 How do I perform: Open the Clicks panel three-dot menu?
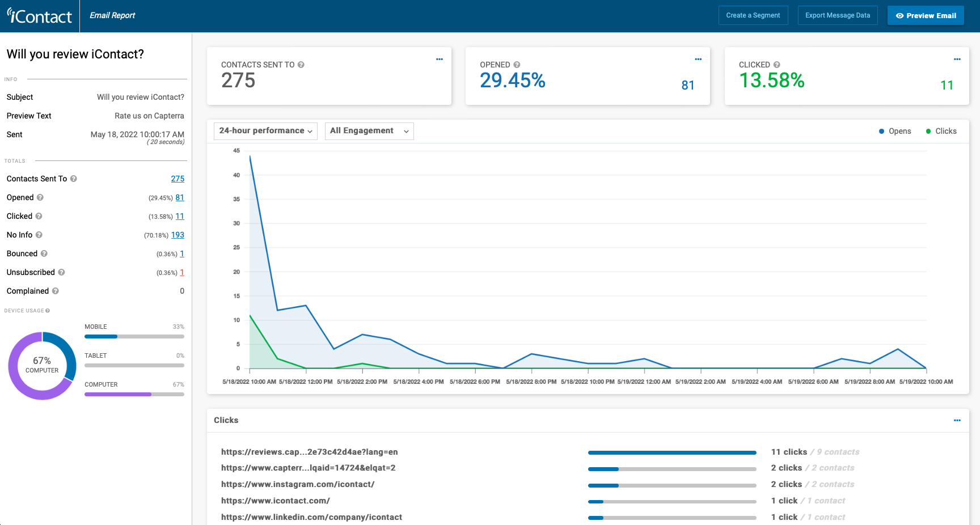pyautogui.click(x=957, y=420)
